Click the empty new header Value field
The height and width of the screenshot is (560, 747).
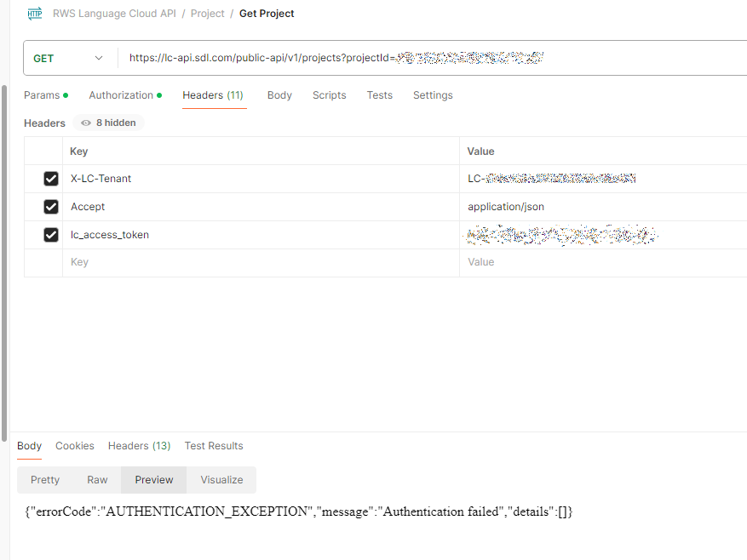(x=603, y=262)
